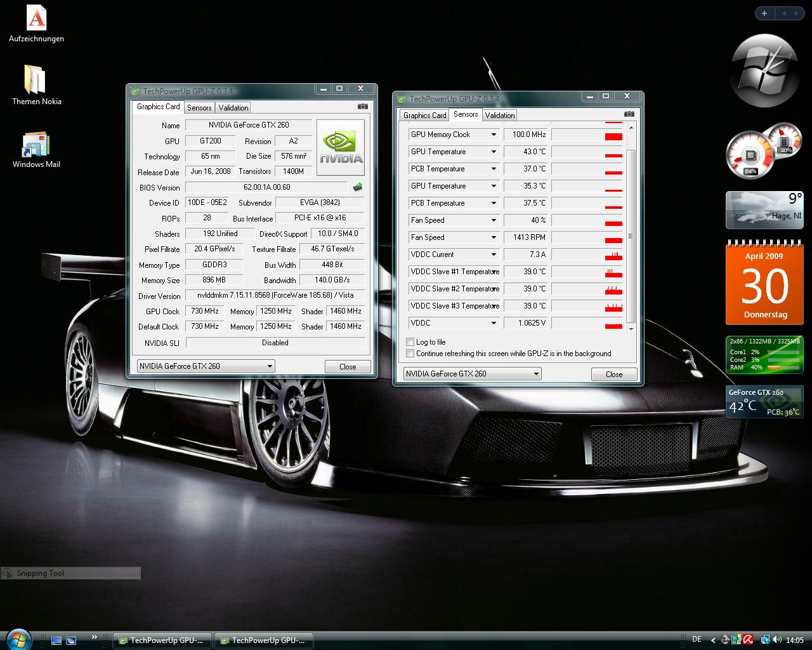Click Close button in Graphics Card window
Image resolution: width=812 pixels, height=650 pixels.
[348, 367]
